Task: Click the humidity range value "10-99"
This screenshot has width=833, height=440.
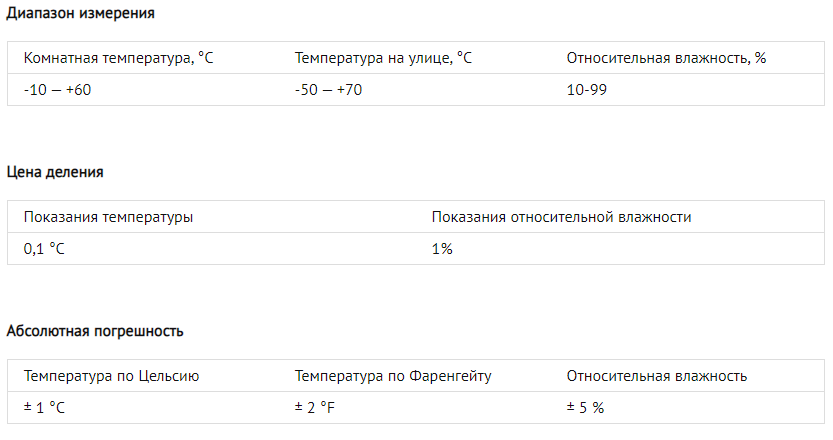Action: point(588,89)
